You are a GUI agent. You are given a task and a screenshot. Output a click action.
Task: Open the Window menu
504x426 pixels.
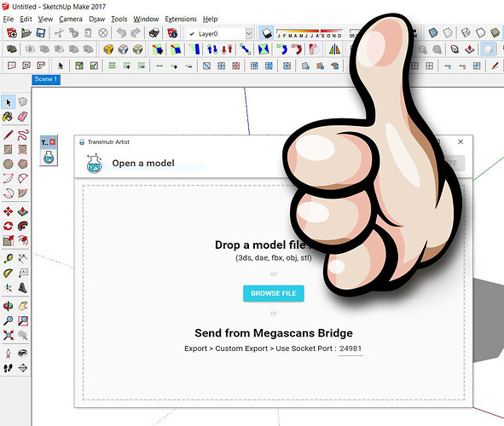tap(146, 20)
